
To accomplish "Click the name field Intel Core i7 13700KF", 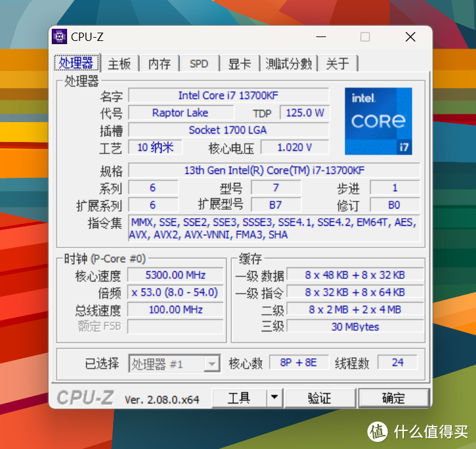I will 229,95.
